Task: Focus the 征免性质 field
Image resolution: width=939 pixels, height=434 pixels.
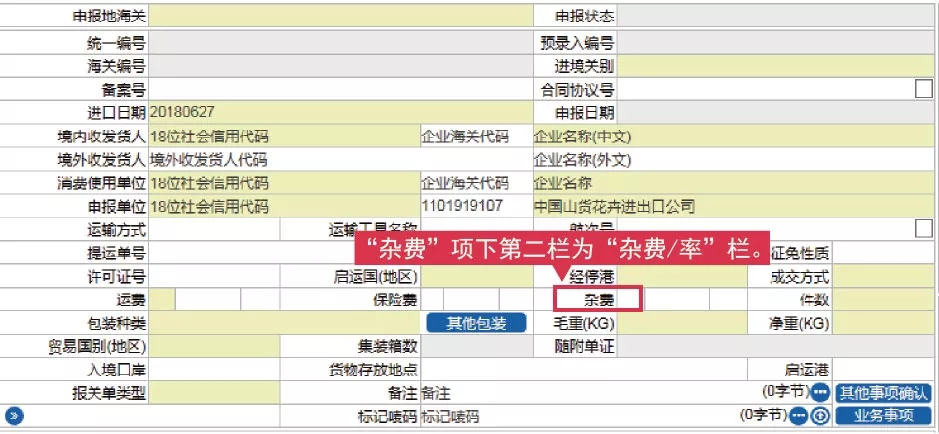Action: pyautogui.click(x=884, y=253)
